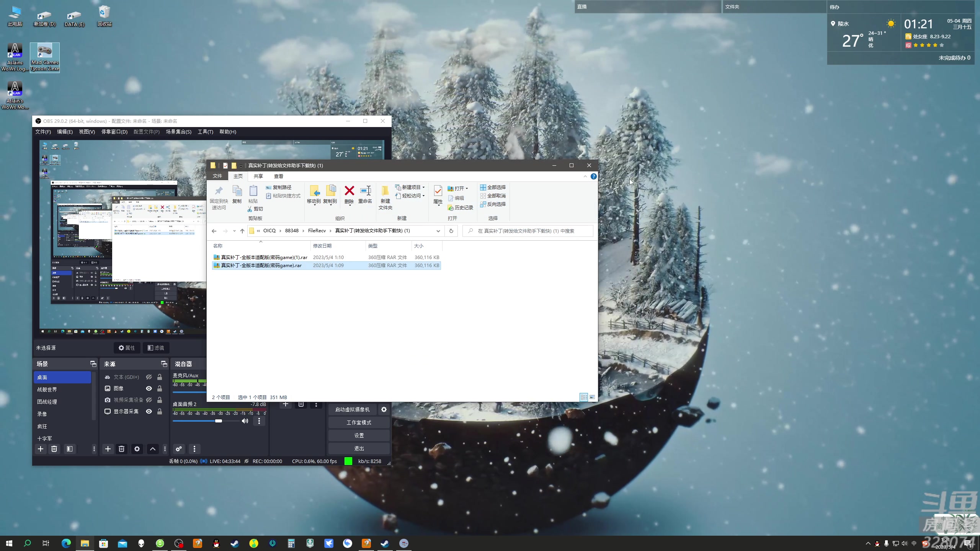Open the 新建项目 dropdown
This screenshot has height=551, width=980.
pos(410,187)
